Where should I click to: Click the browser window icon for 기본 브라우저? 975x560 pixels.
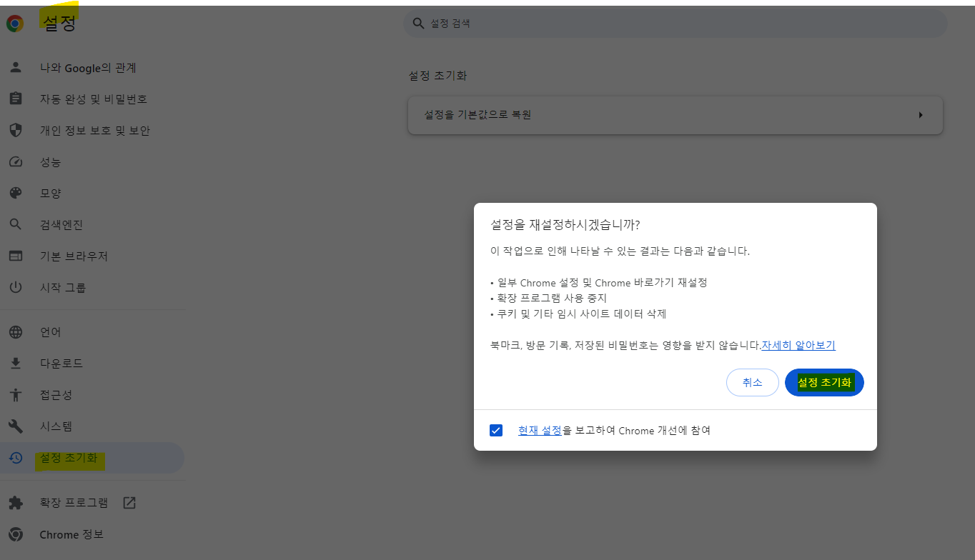click(16, 256)
